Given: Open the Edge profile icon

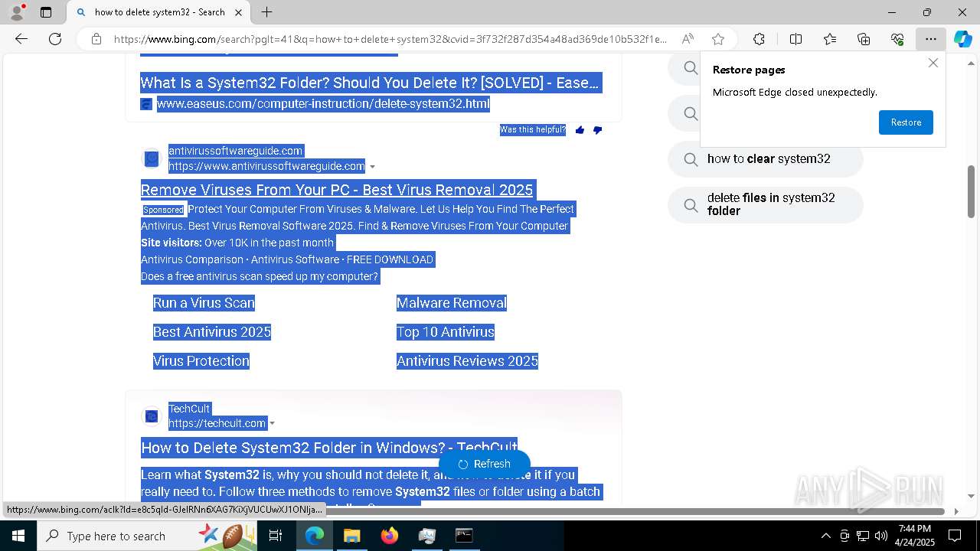Looking at the screenshot, I should point(17,12).
